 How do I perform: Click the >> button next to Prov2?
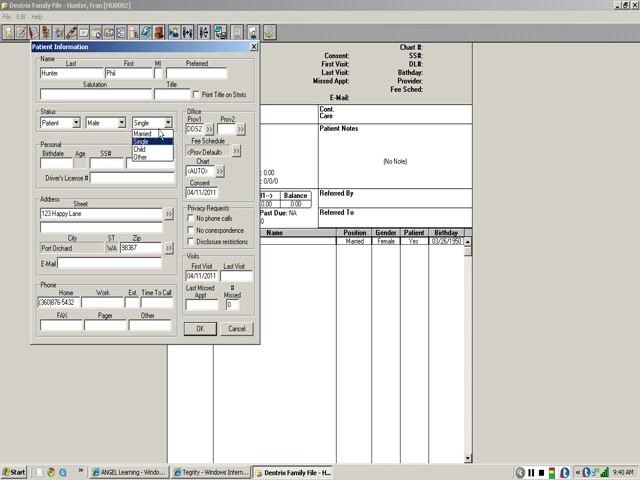[241, 129]
